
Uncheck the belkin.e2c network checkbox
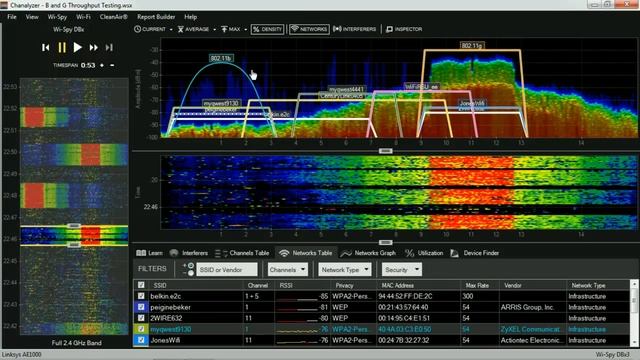pos(141,296)
